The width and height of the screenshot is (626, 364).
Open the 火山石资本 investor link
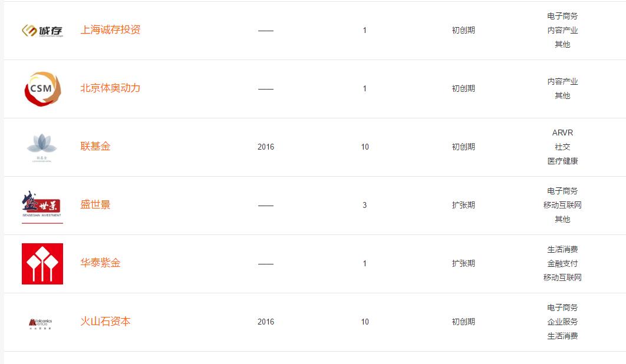(106, 321)
